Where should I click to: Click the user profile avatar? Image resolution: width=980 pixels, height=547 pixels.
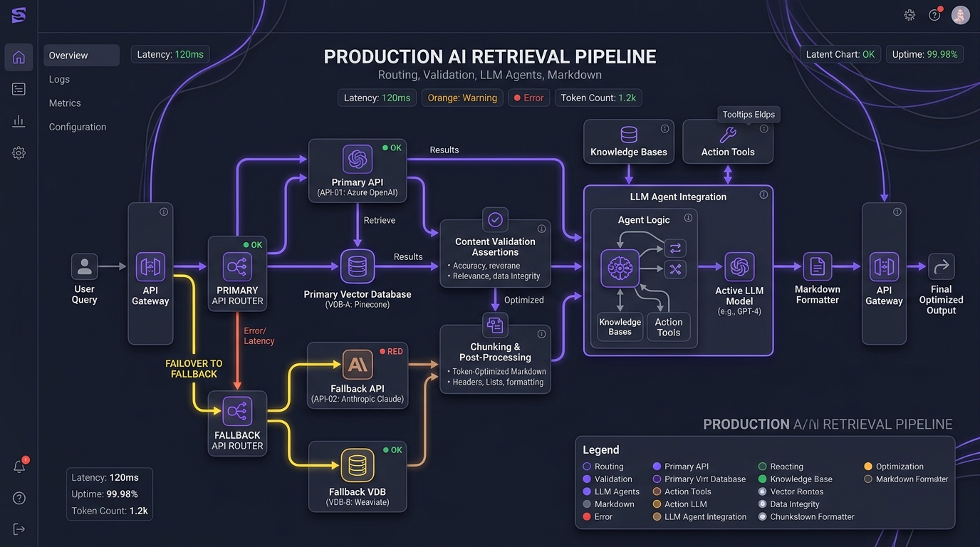tap(960, 15)
